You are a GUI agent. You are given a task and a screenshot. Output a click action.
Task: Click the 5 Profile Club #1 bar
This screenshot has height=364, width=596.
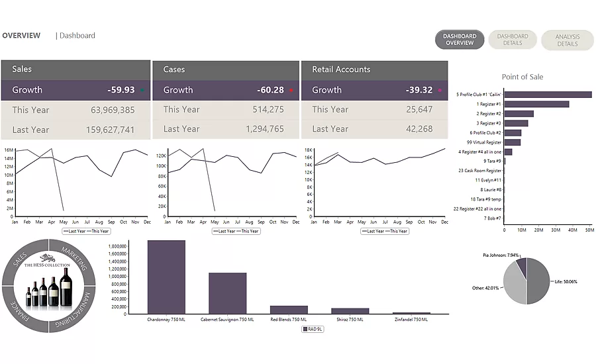pos(548,95)
